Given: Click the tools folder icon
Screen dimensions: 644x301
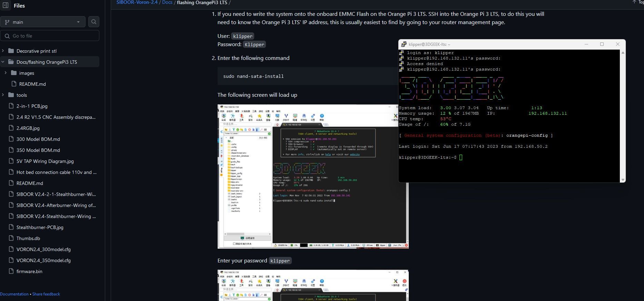Looking at the screenshot, I should click(11, 95).
